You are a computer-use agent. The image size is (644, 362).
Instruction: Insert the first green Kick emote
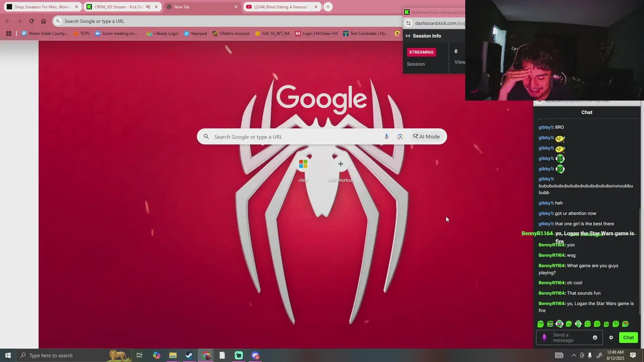pos(540,324)
